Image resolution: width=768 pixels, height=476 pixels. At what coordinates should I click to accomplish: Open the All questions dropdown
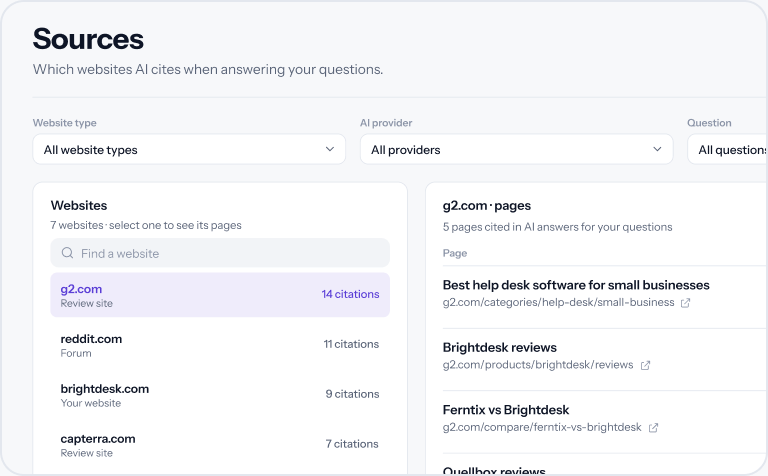click(728, 149)
